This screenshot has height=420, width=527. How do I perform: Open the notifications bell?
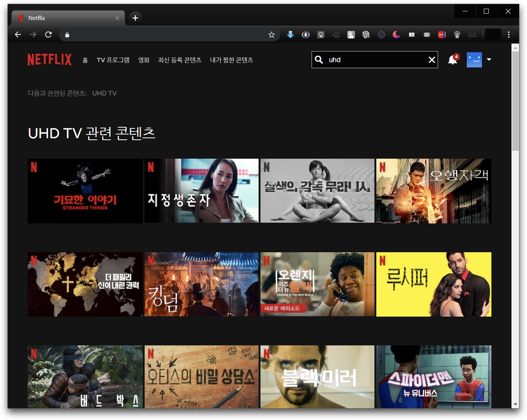click(x=453, y=59)
